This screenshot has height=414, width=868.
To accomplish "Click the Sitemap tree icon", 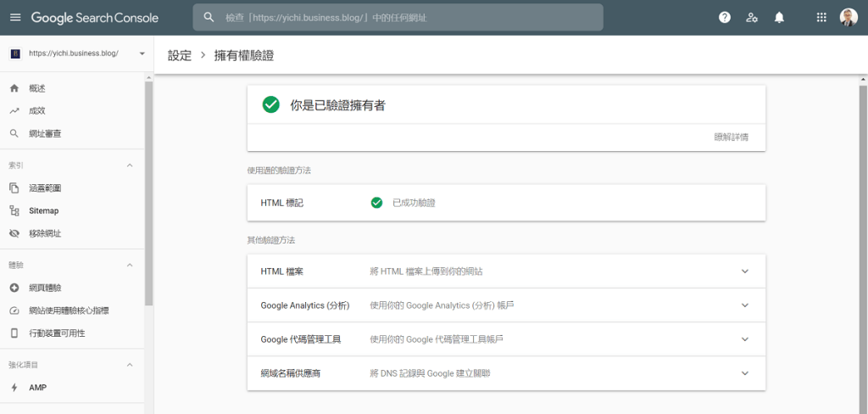I will click(14, 210).
